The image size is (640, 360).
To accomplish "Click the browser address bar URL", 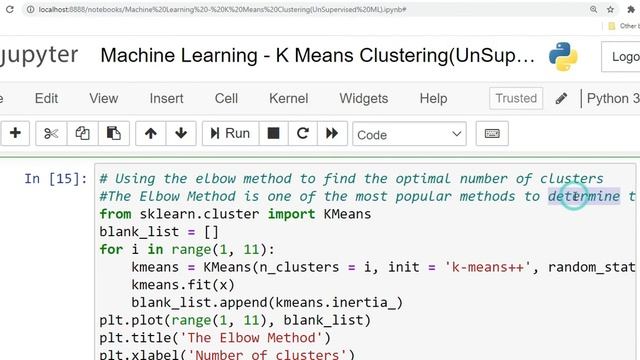I will pyautogui.click(x=222, y=9).
